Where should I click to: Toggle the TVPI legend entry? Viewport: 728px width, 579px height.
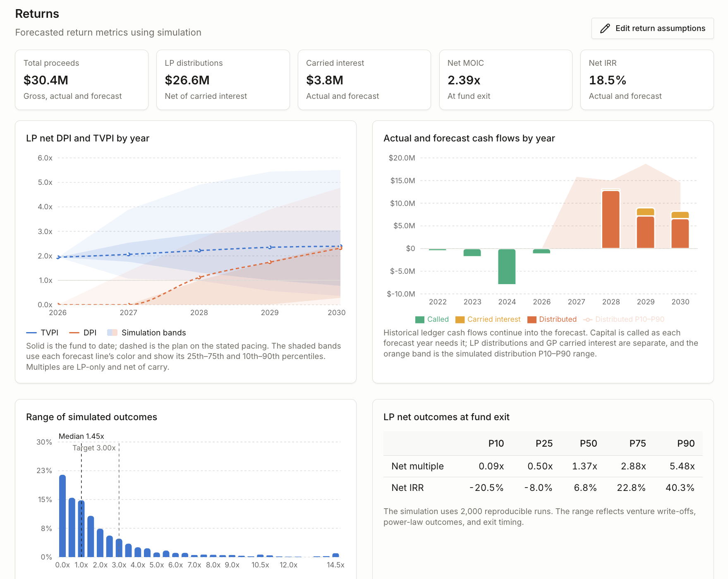[42, 333]
